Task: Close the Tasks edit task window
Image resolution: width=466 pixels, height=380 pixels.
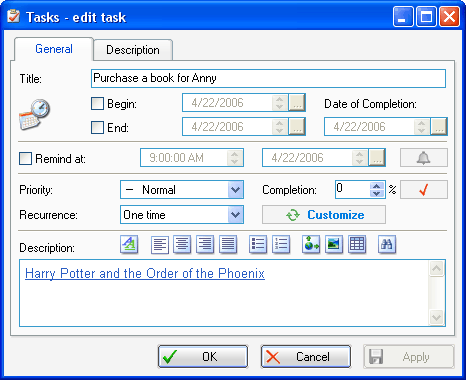Action: (x=449, y=16)
